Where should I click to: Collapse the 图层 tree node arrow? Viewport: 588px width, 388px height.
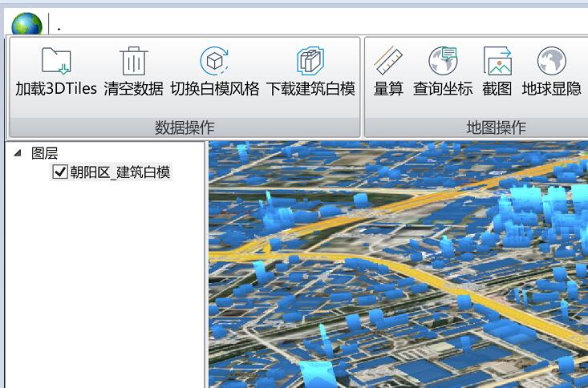(x=18, y=153)
